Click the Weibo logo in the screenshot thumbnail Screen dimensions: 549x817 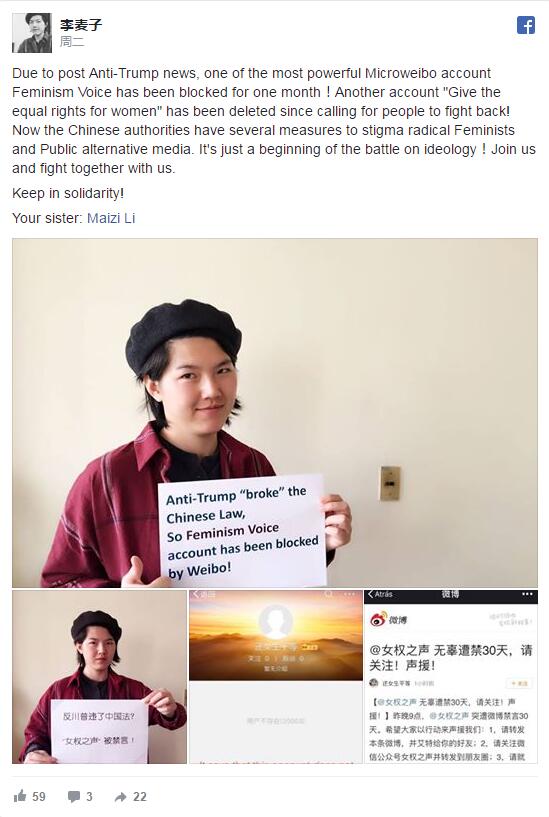point(378,619)
